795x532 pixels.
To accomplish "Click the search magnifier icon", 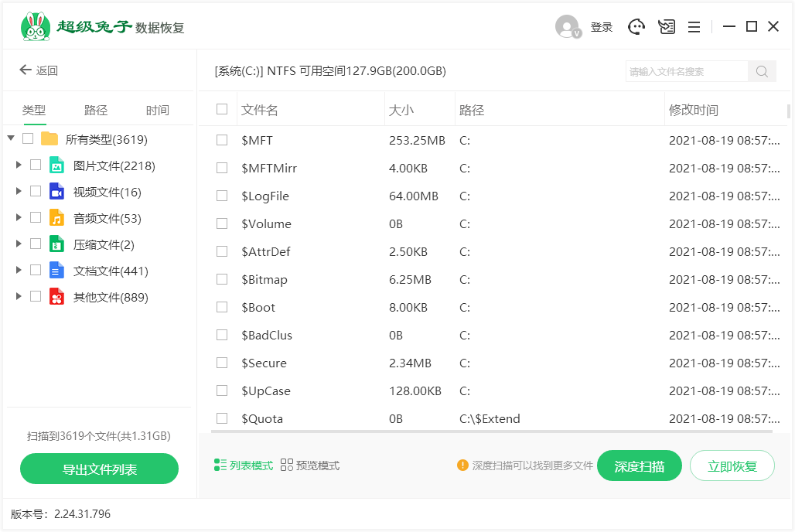I will [762, 70].
